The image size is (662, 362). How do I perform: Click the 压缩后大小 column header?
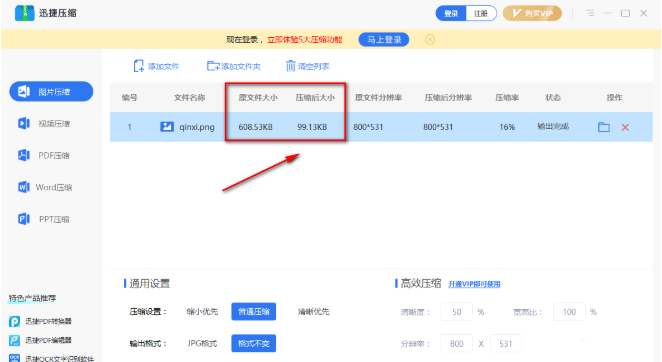pyautogui.click(x=315, y=98)
